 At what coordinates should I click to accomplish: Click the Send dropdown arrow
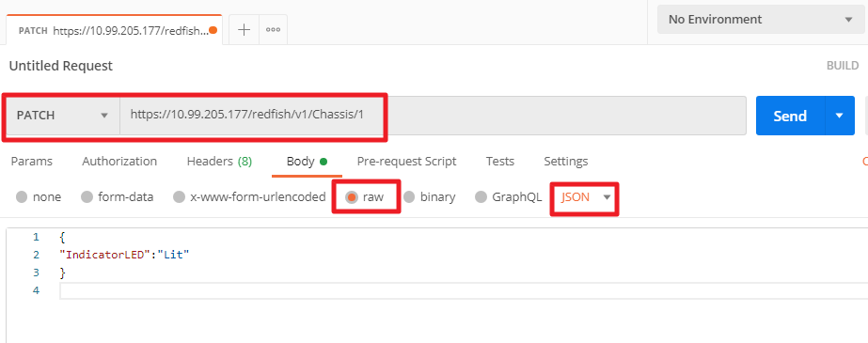839,116
